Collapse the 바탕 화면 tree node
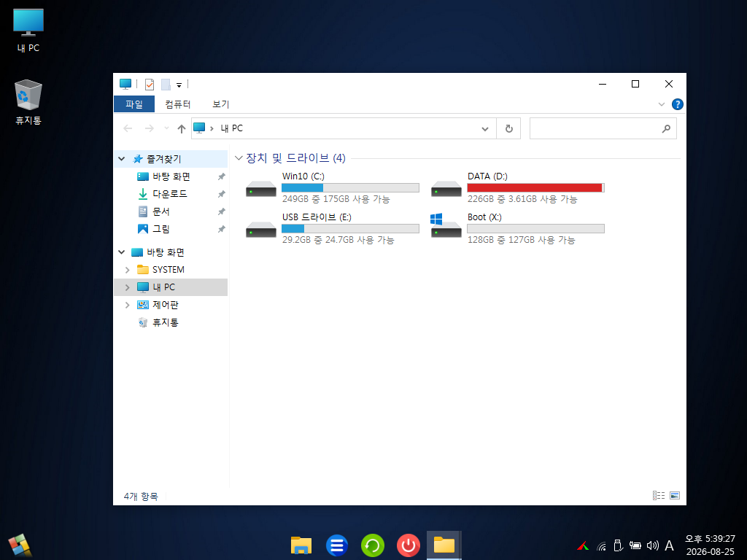This screenshot has width=747, height=560. pyautogui.click(x=122, y=252)
